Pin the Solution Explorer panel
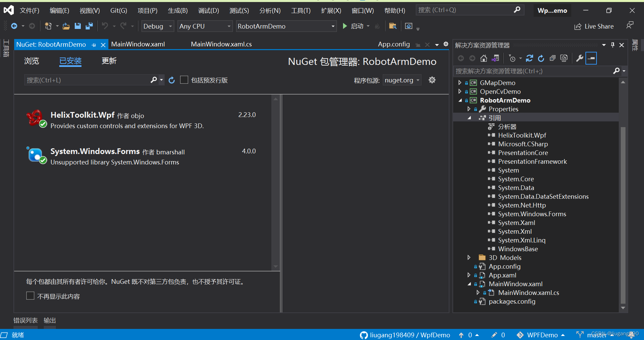This screenshot has width=644, height=340. (x=613, y=45)
